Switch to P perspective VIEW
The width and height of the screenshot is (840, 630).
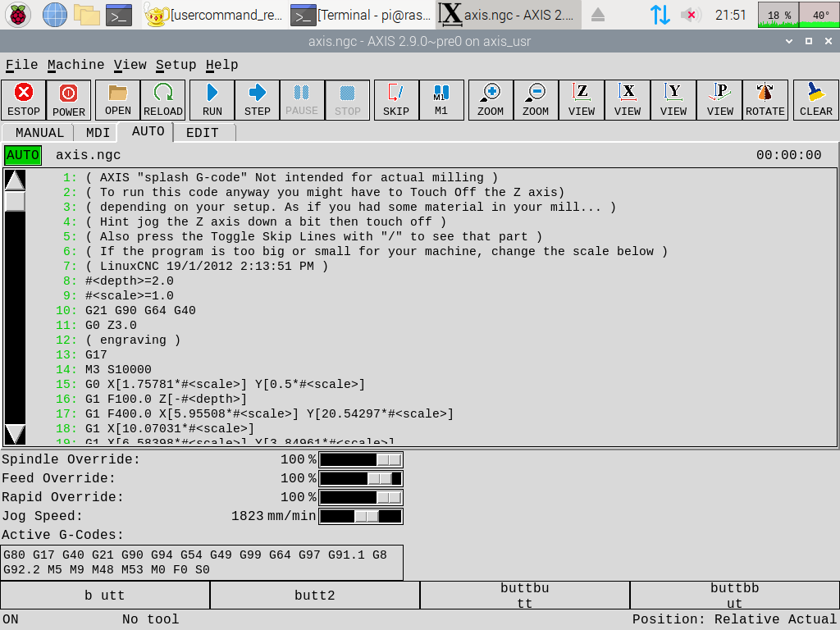(719, 100)
